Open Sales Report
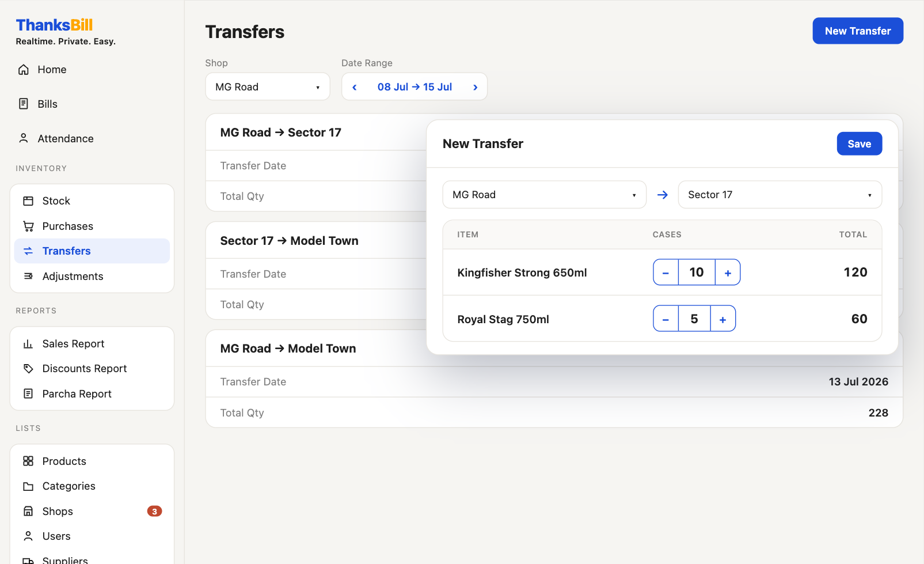This screenshot has width=924, height=564. 92,344
